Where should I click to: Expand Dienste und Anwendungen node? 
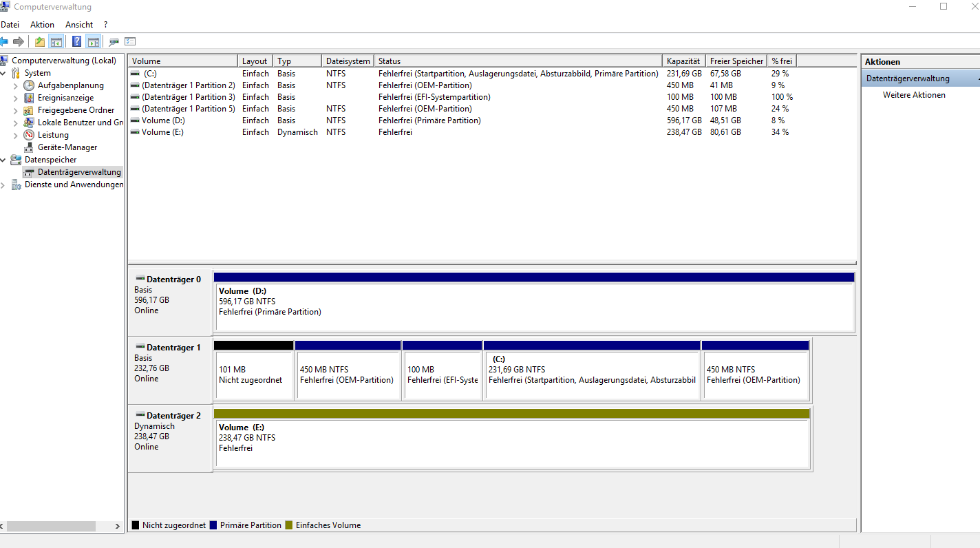[3, 185]
